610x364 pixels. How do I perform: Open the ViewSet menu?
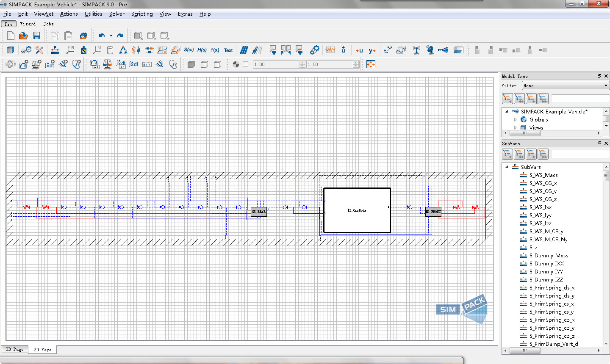(44, 14)
